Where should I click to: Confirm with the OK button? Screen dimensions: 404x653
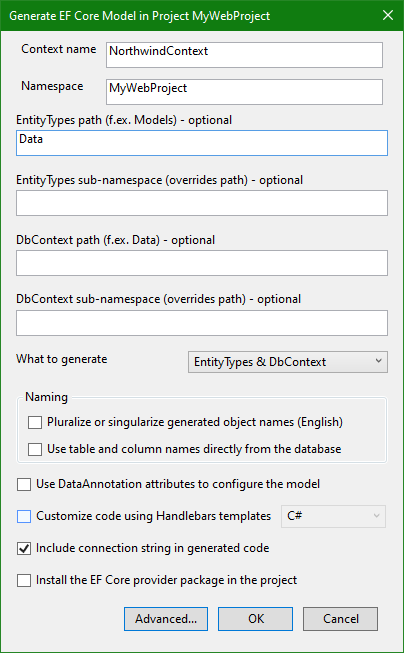256,619
